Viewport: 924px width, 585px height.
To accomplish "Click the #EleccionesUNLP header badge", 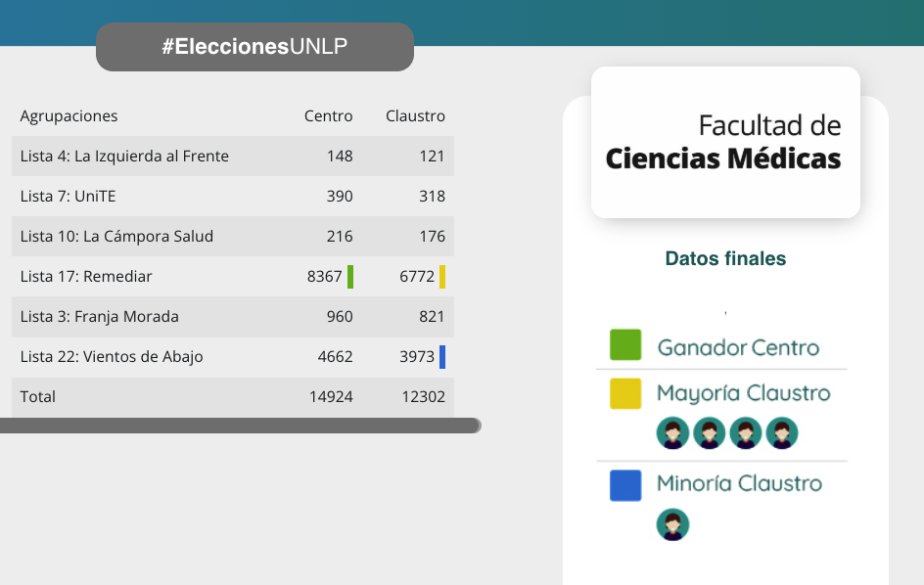I will (x=254, y=47).
